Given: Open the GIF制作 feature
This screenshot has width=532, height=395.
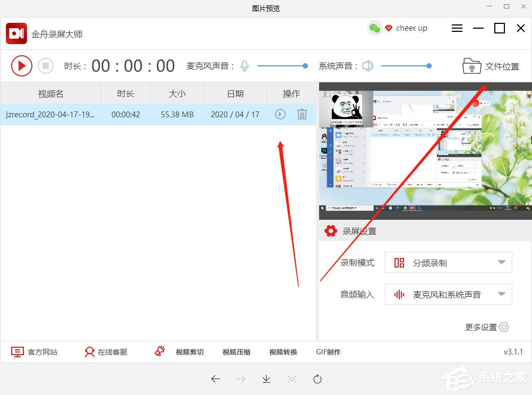Looking at the screenshot, I should [328, 351].
